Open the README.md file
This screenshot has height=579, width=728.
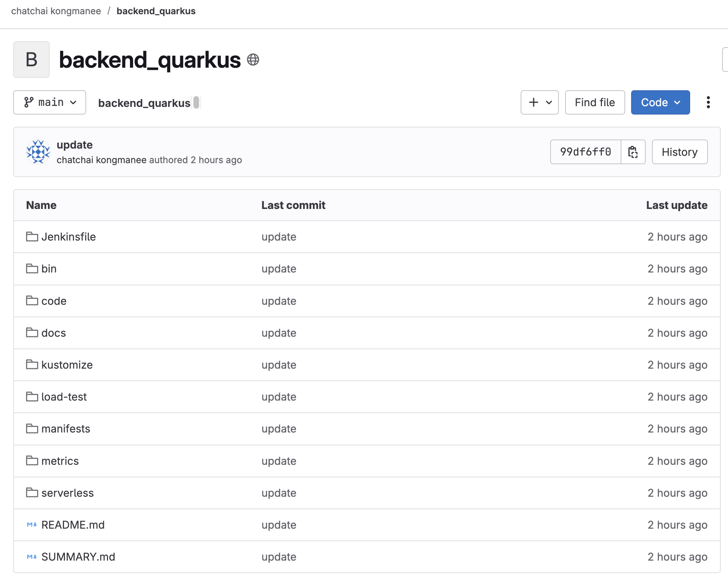point(73,525)
